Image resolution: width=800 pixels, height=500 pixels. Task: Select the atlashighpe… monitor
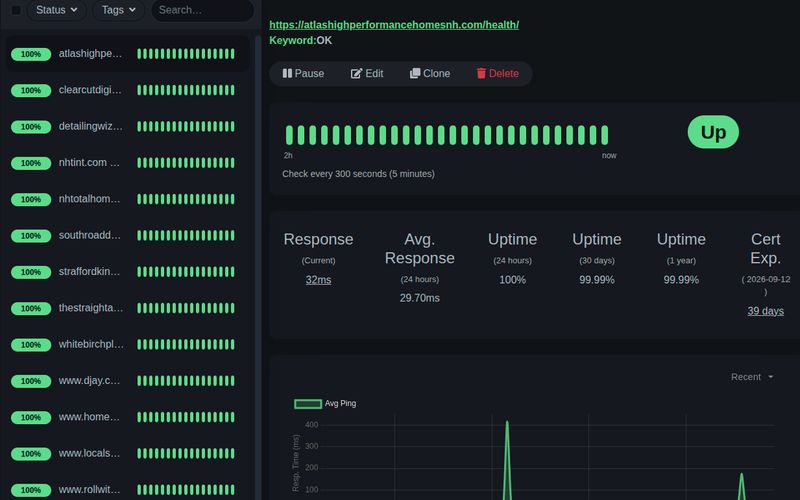click(128, 54)
